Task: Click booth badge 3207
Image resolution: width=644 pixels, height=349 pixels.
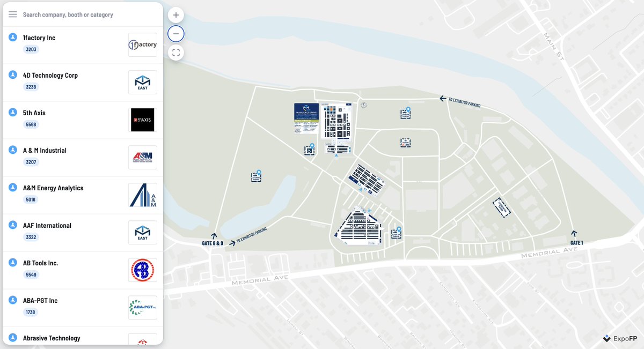Action: [x=32, y=162]
